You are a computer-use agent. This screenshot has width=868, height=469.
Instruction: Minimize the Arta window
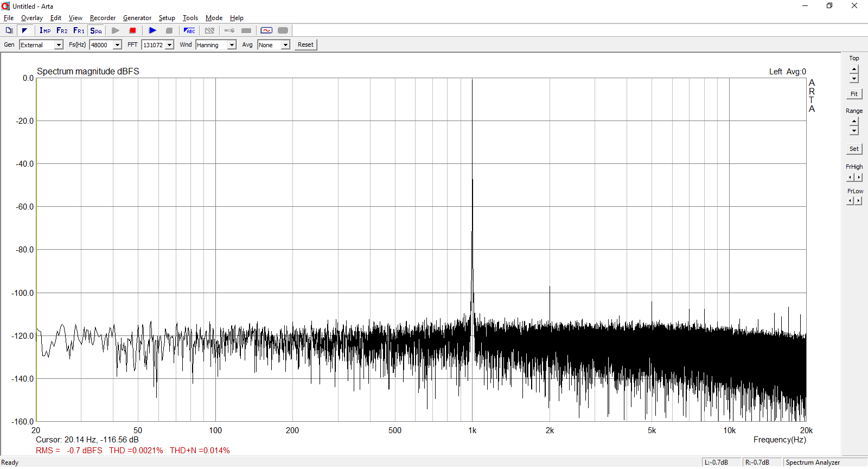pyautogui.click(x=805, y=6)
